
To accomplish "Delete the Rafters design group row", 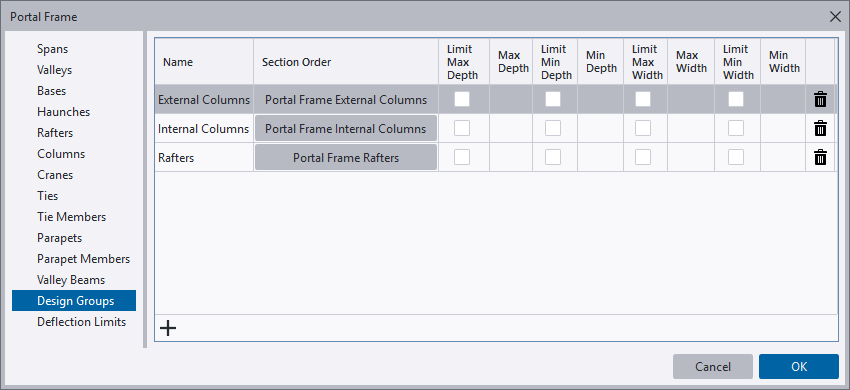I will click(x=820, y=157).
